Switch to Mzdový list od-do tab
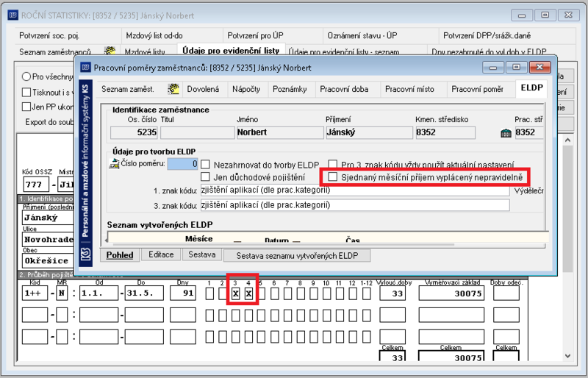588x378 pixels. click(154, 36)
